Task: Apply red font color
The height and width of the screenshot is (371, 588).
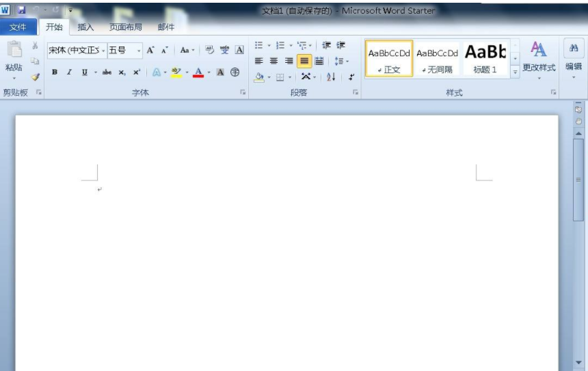Action: tap(198, 72)
